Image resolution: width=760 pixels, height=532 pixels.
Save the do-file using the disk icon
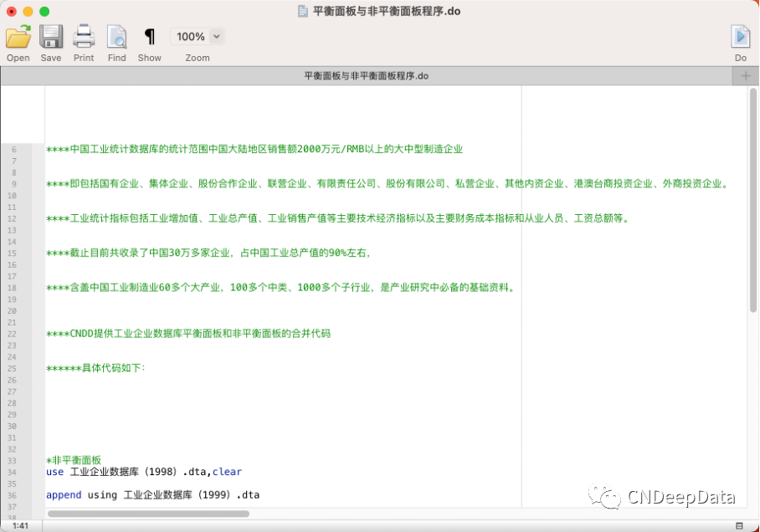point(50,37)
